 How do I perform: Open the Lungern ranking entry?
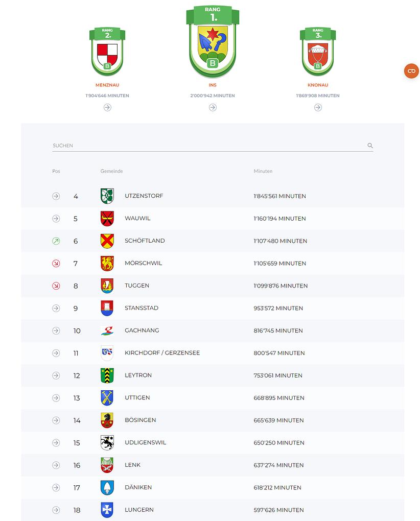coord(139,510)
